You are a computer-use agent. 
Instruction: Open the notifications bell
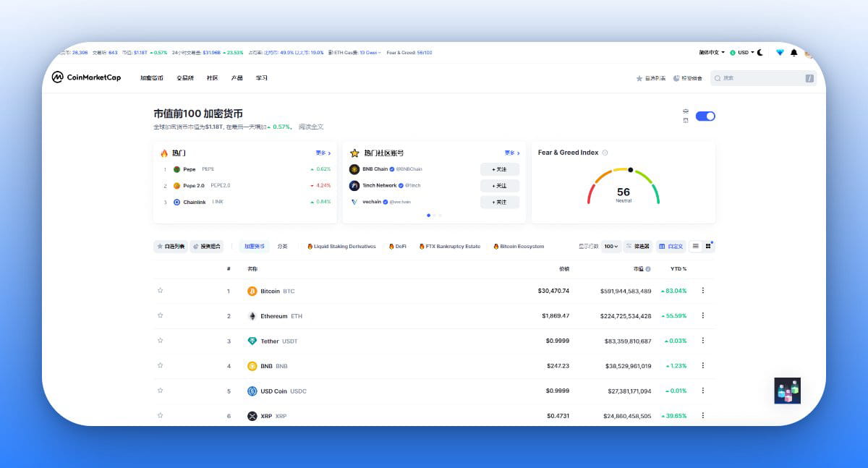[x=794, y=53]
